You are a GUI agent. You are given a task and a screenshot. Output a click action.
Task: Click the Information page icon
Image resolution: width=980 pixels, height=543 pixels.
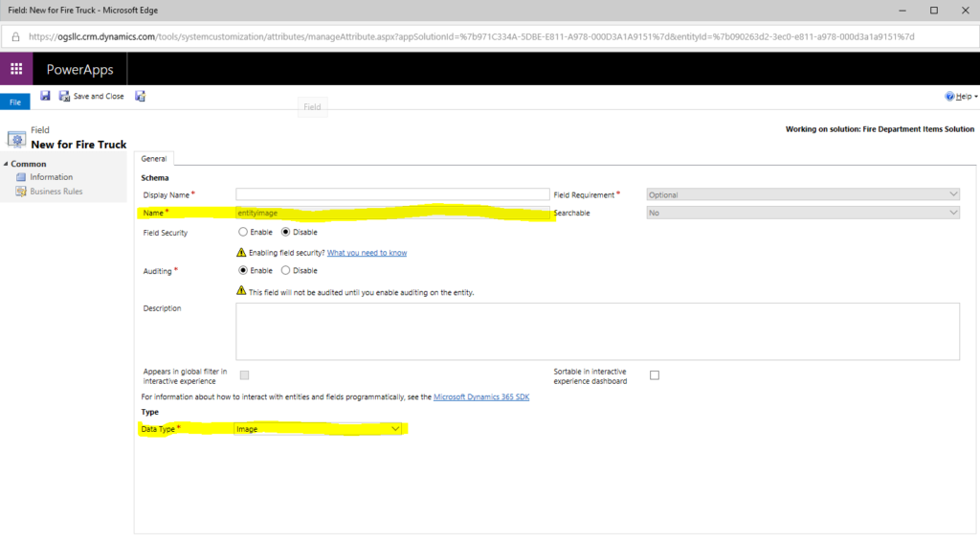click(21, 177)
